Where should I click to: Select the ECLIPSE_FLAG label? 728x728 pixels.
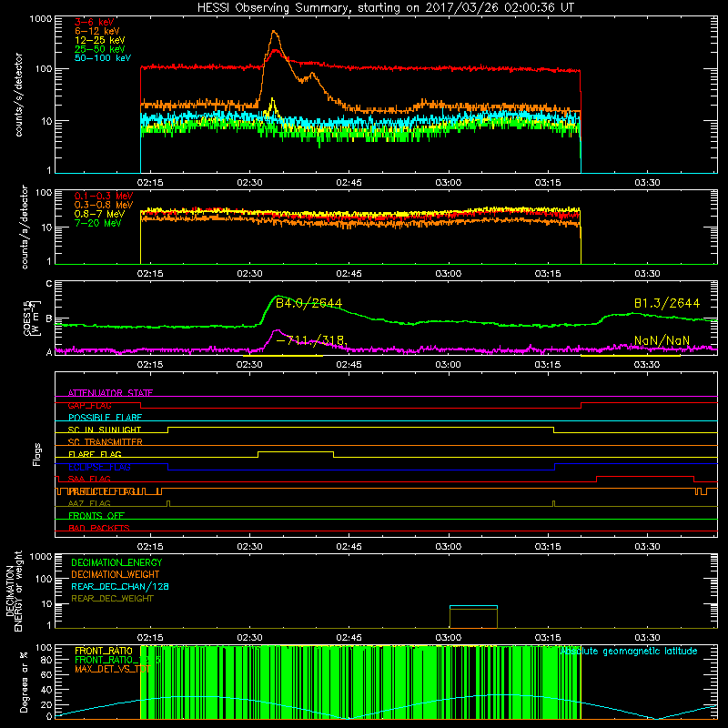pyautogui.click(x=99, y=467)
